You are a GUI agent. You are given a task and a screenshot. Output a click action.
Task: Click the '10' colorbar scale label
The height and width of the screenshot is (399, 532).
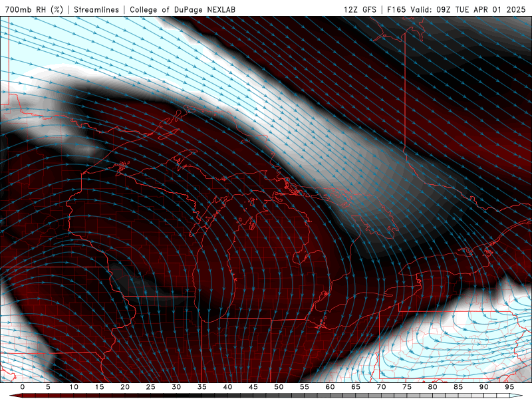point(74,387)
